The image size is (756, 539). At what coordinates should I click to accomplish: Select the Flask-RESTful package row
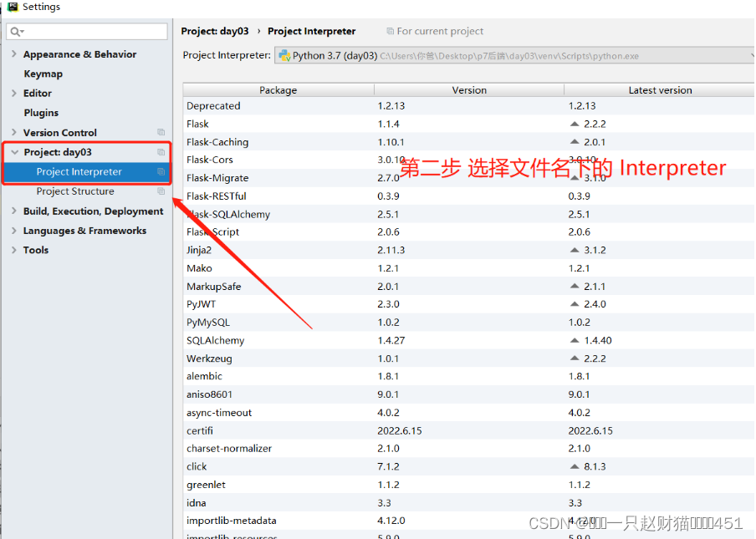tap(468, 196)
